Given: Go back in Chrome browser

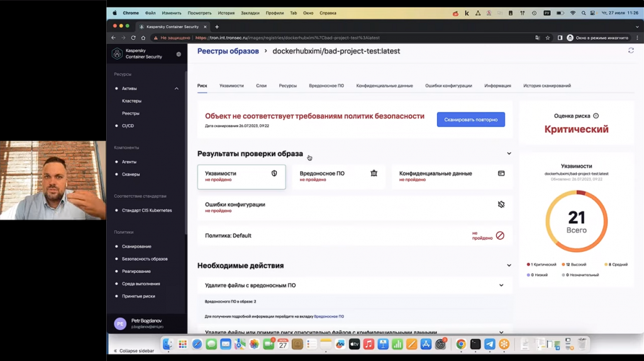Looking at the screenshot, I should 113,38.
